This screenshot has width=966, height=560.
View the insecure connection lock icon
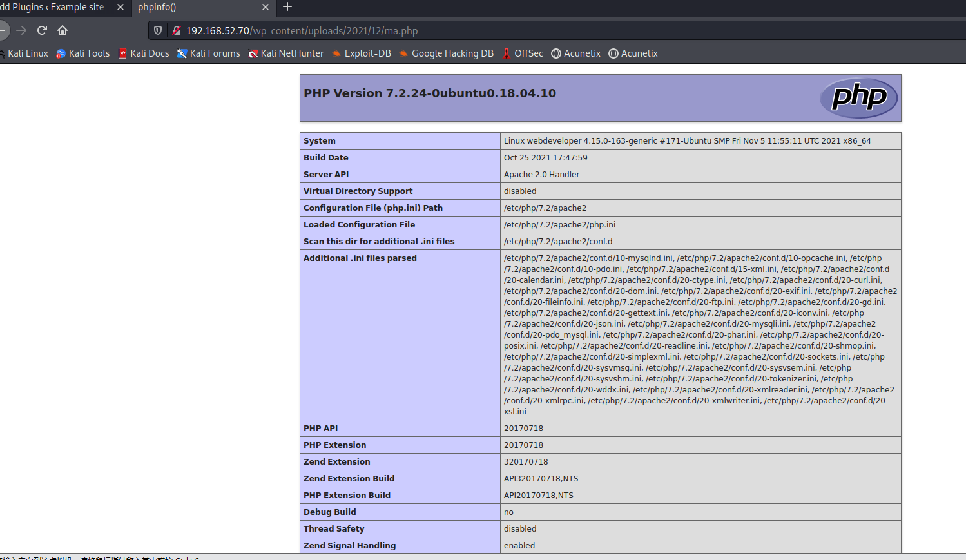[176, 30]
